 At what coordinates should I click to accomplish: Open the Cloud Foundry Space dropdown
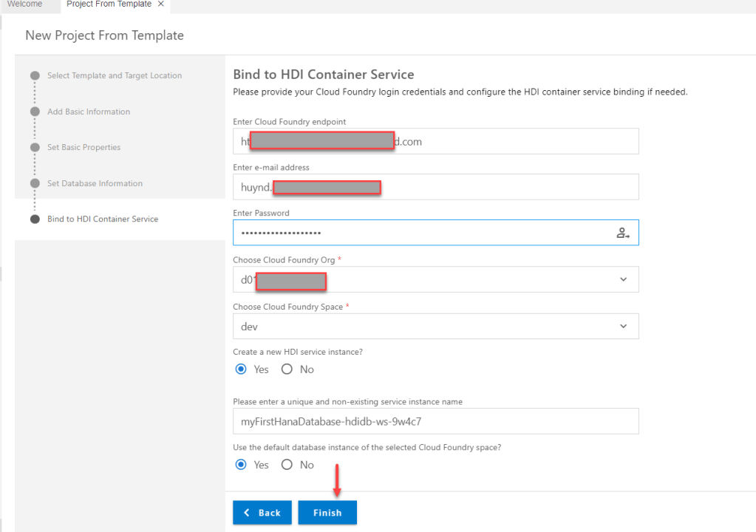coord(623,327)
